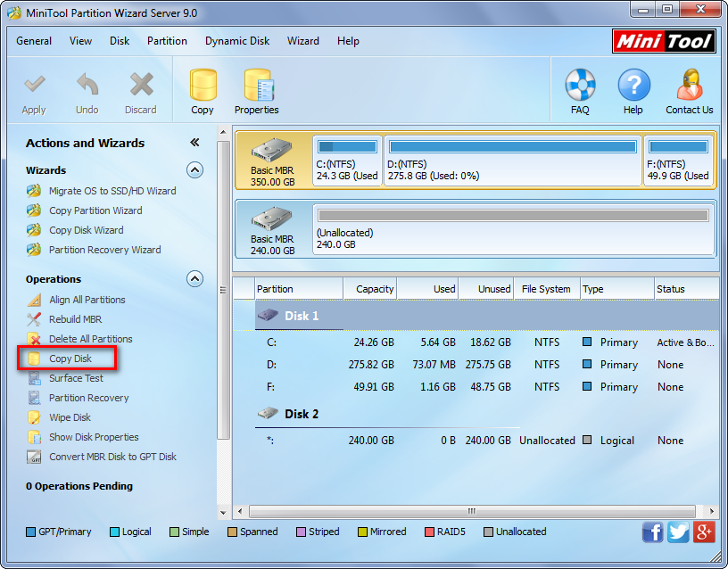Select the Unallocated 240.0 GB block
Viewport: 728px width, 569px height.
[x=513, y=229]
